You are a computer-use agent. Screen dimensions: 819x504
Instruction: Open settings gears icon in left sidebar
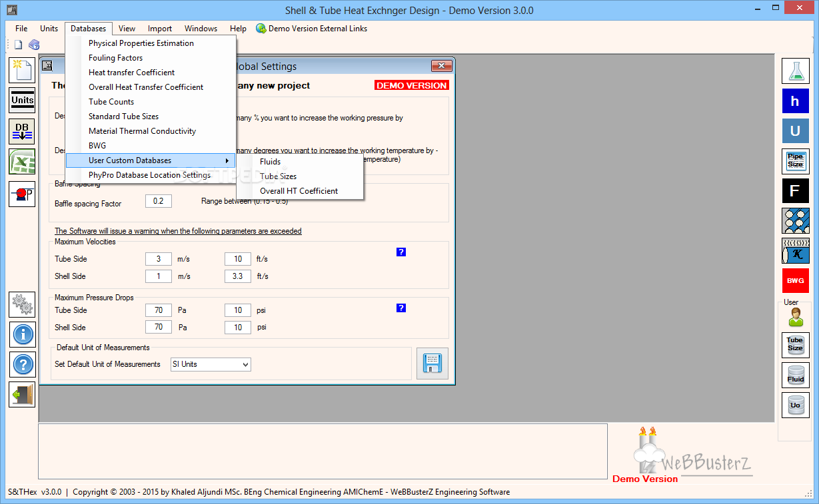[22, 304]
